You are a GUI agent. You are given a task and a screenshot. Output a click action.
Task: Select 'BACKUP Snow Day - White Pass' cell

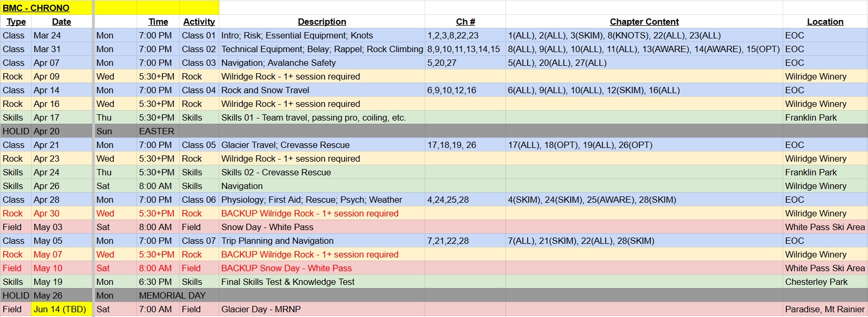(322, 268)
